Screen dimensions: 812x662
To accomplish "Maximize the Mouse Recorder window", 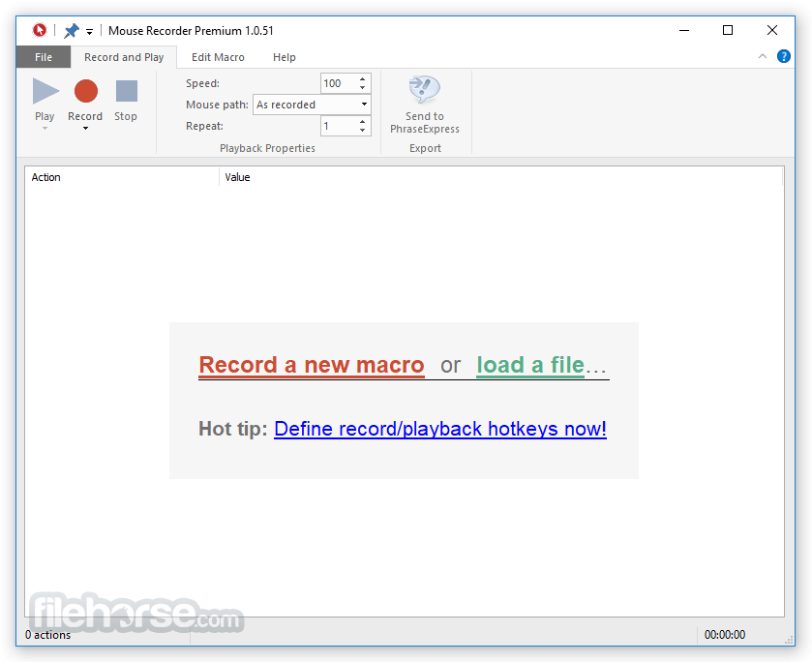I will [728, 31].
